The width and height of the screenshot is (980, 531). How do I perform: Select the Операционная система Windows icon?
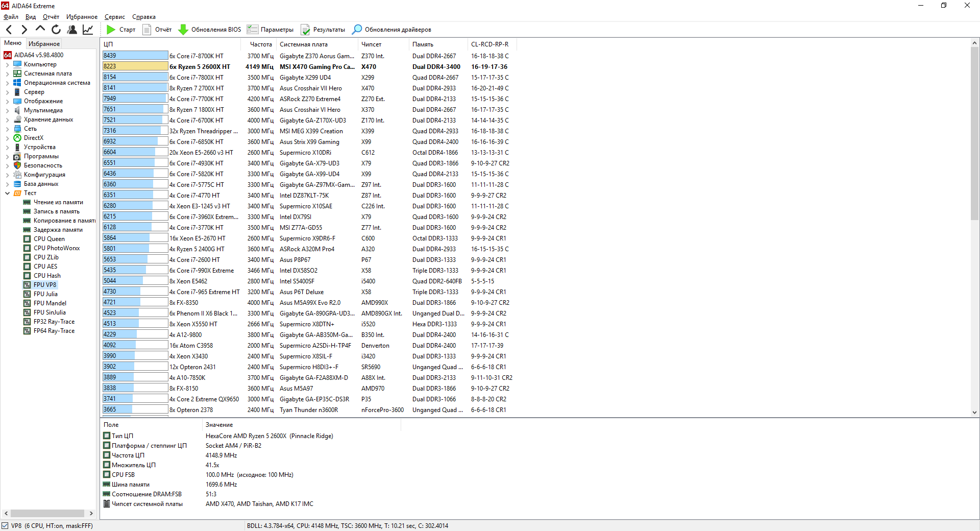(17, 83)
